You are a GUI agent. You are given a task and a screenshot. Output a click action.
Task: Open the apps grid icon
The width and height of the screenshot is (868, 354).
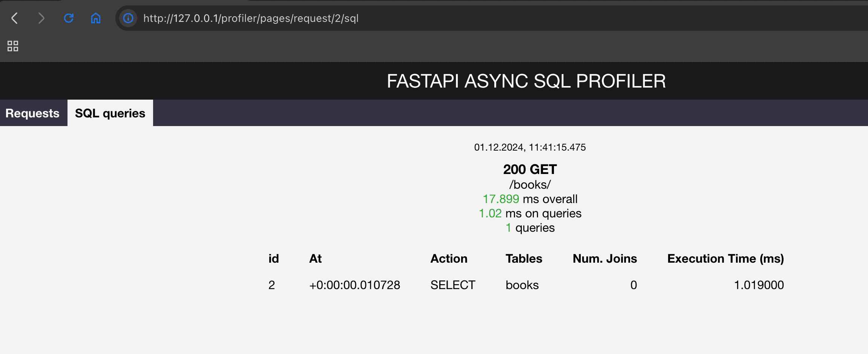pyautogui.click(x=13, y=46)
